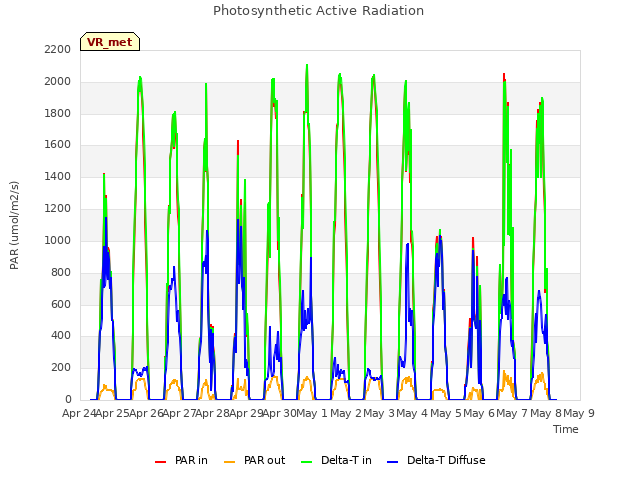Click the Time x-axis label
This screenshot has height=480, width=640.
(x=566, y=429)
